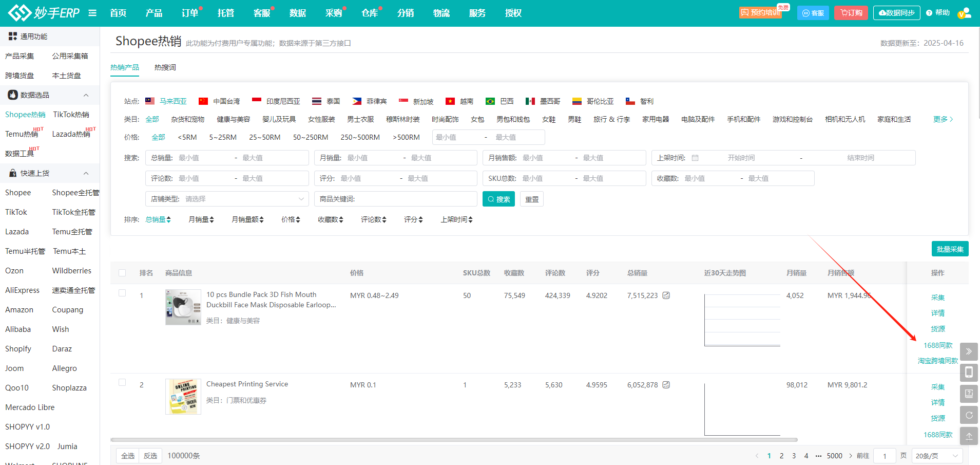Open TikTok热销 in sidebar
Screen dimensions: 980x465
(71, 115)
